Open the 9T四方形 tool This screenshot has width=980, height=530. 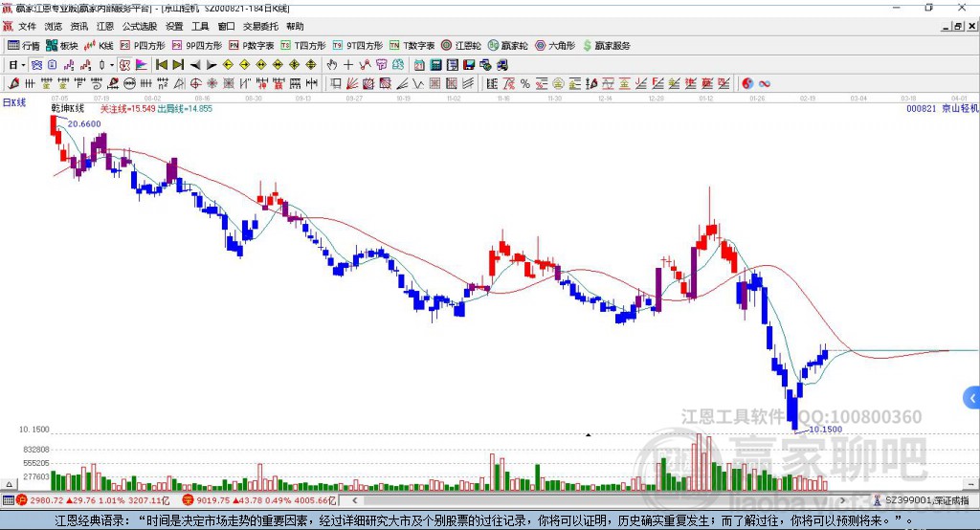pos(358,46)
